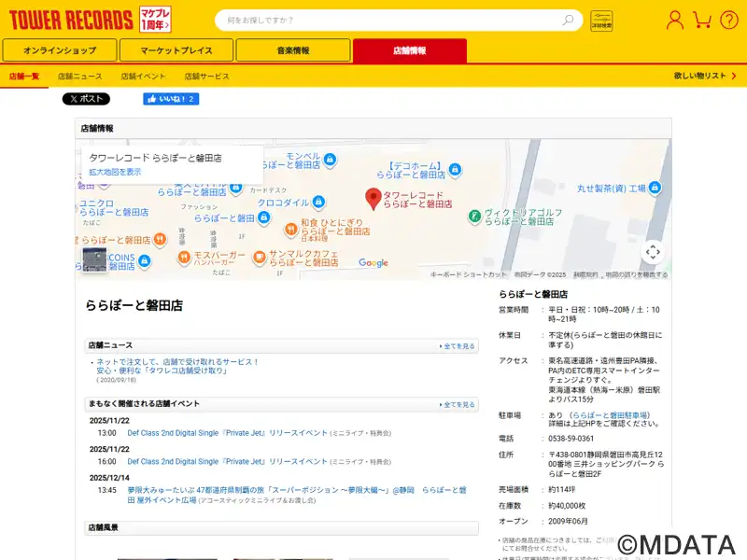
Task: Switch map to satellite view thumbnail
Action: tap(94, 259)
